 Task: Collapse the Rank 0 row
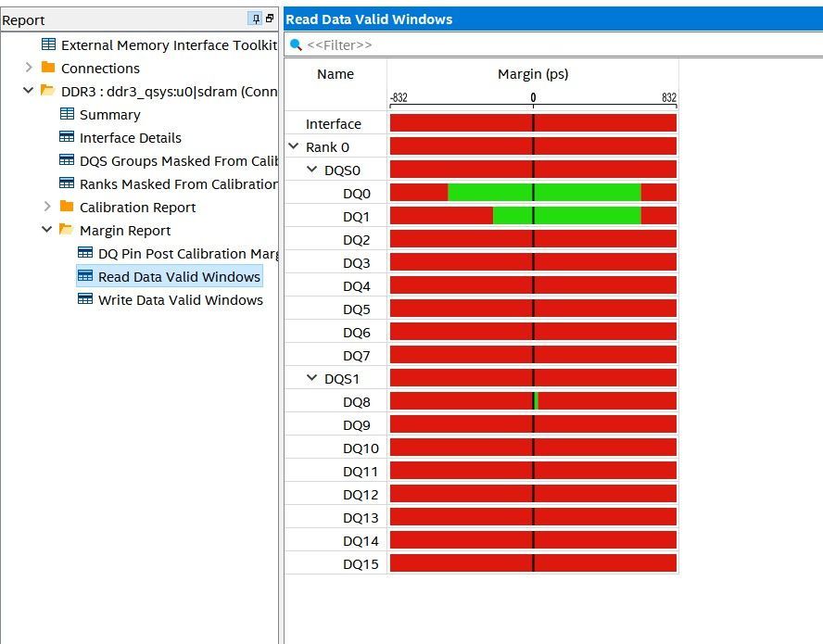pos(294,146)
